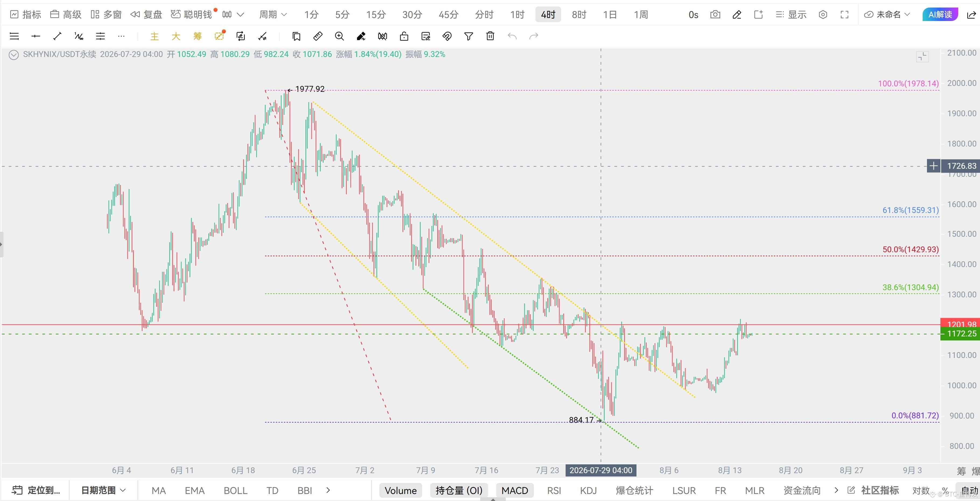Click the pencil edit icon in top bar

[x=737, y=15]
